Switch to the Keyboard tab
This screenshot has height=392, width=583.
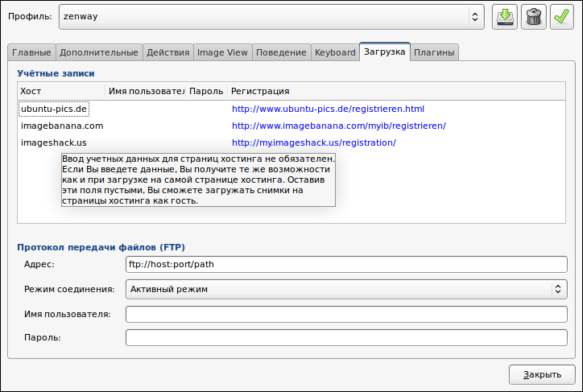coord(335,52)
